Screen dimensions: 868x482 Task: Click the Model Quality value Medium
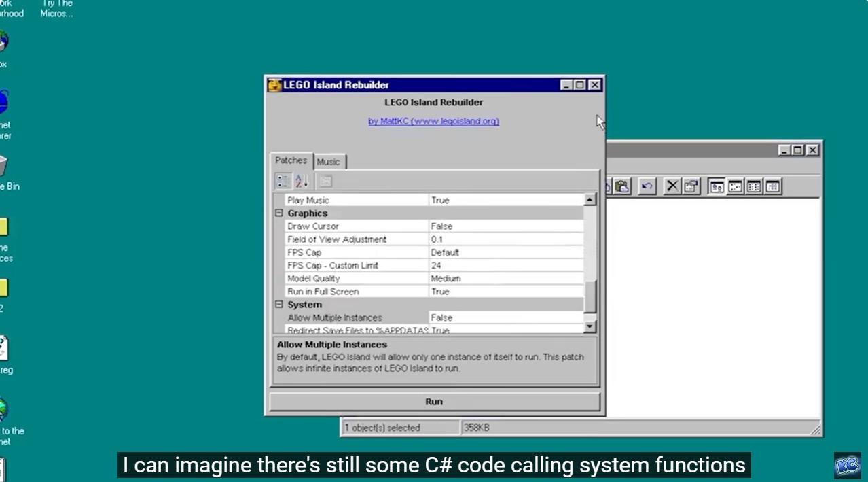pos(446,279)
